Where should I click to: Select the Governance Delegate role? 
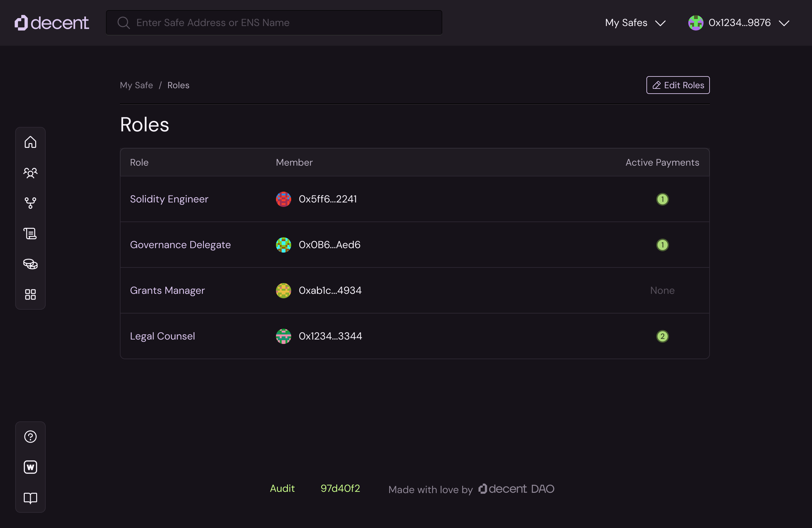180,245
